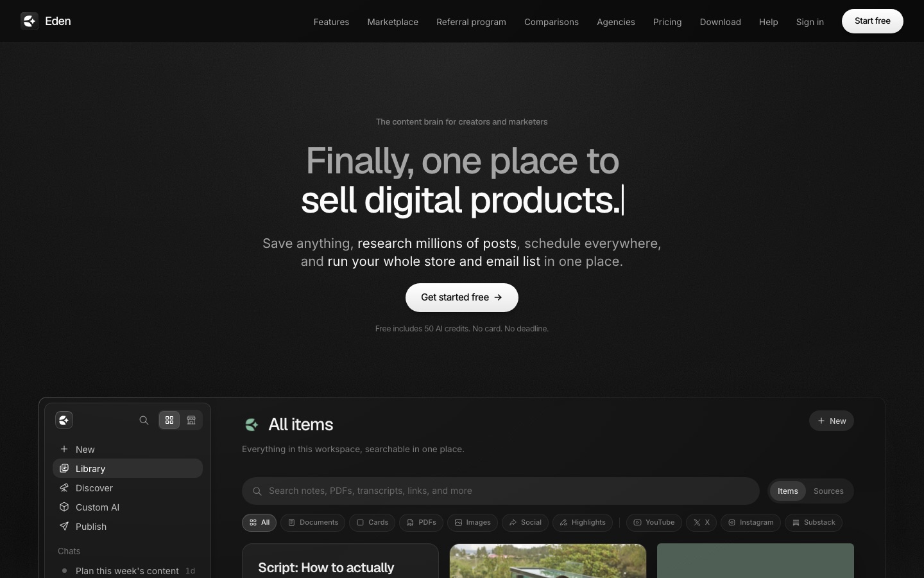Viewport: 924px width, 578px height.
Task: Open the Plan this week's content chat
Action: click(x=127, y=570)
